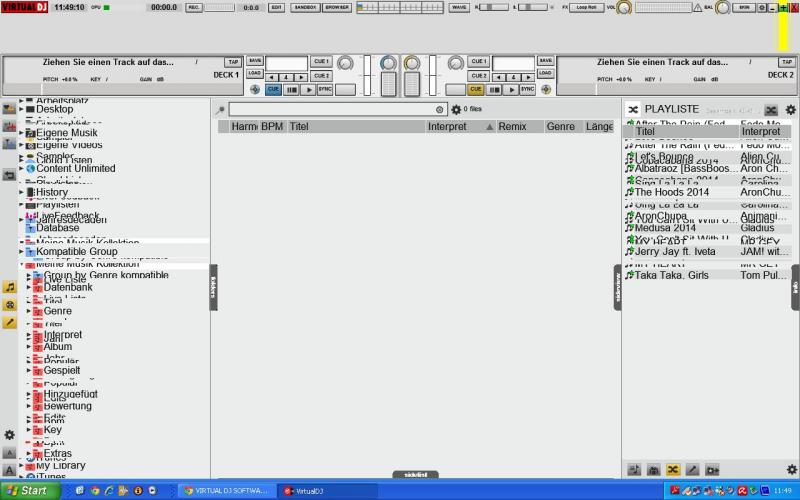Expand the History folder

(20, 192)
